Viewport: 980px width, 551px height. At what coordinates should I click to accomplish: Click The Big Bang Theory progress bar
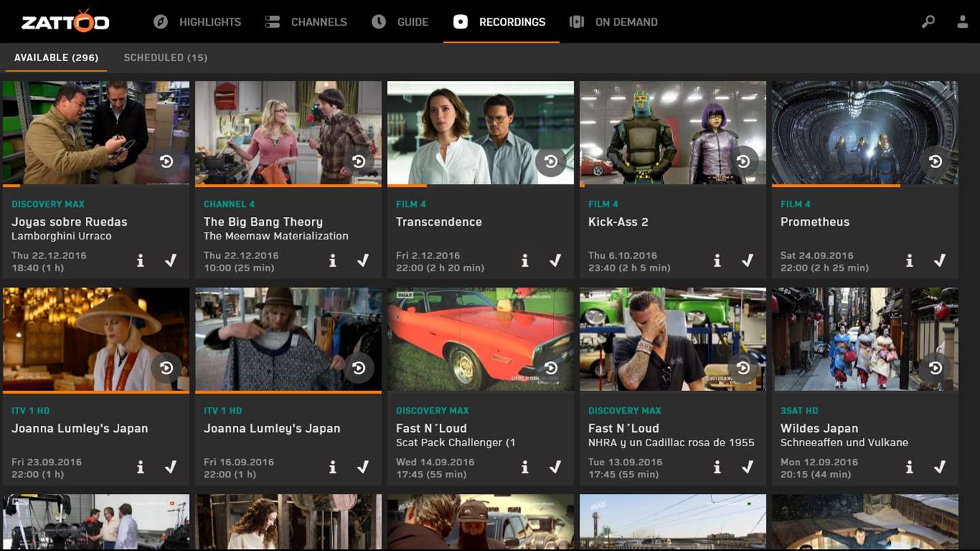tap(289, 185)
